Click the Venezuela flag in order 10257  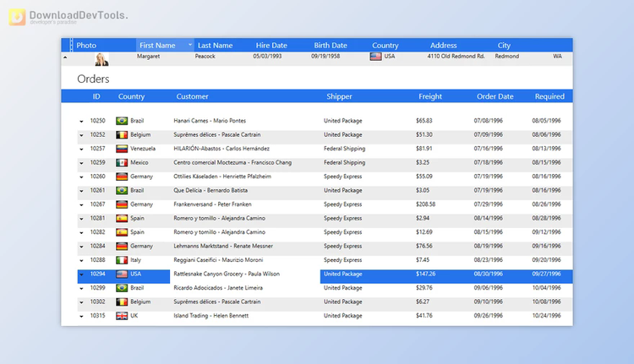coord(122,149)
